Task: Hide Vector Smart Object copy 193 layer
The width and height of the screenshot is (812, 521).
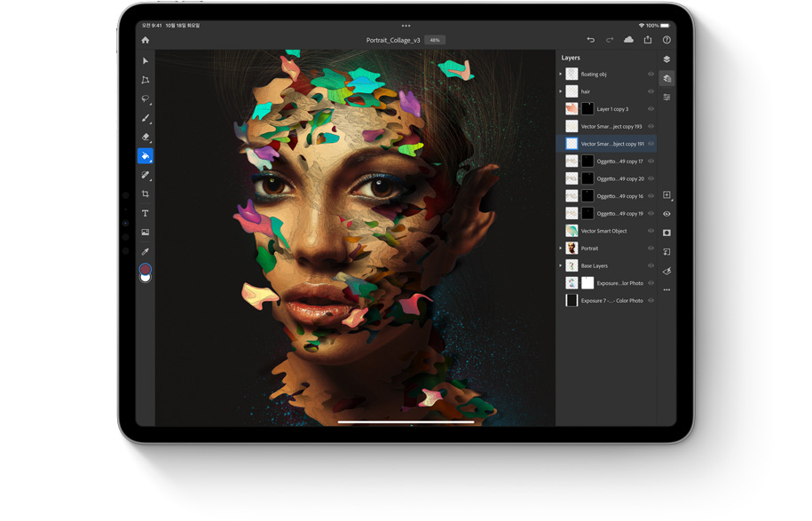Action: point(651,126)
